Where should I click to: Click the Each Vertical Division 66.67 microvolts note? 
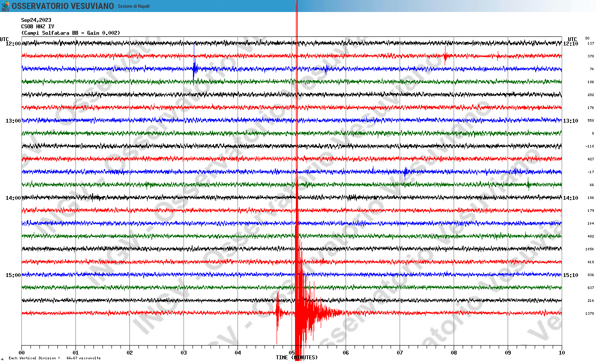click(54, 358)
